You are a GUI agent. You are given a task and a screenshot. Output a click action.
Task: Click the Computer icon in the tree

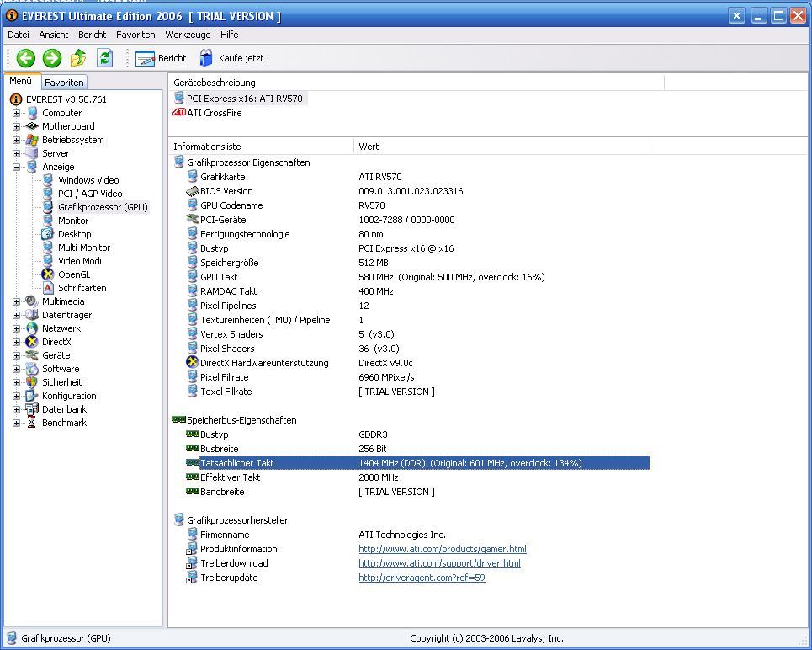32,113
